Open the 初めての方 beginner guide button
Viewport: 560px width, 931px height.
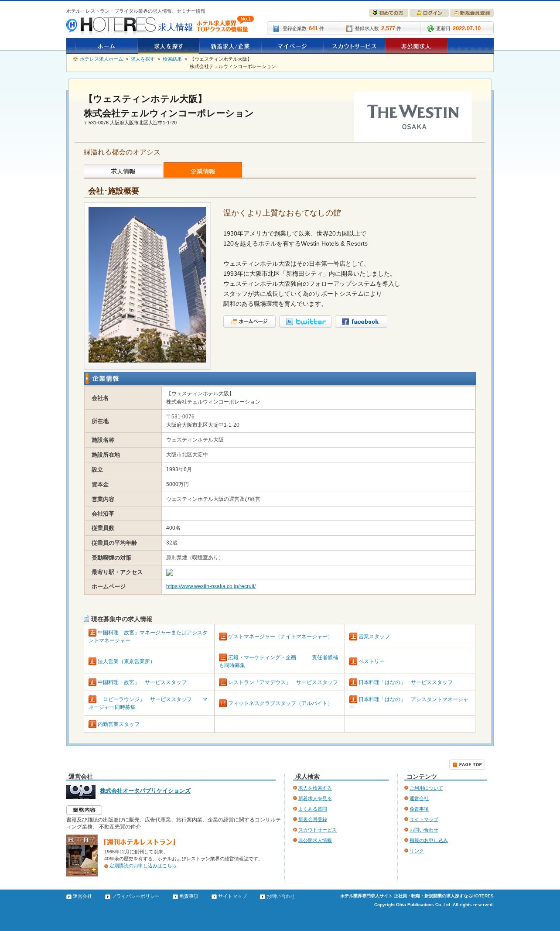tap(389, 13)
